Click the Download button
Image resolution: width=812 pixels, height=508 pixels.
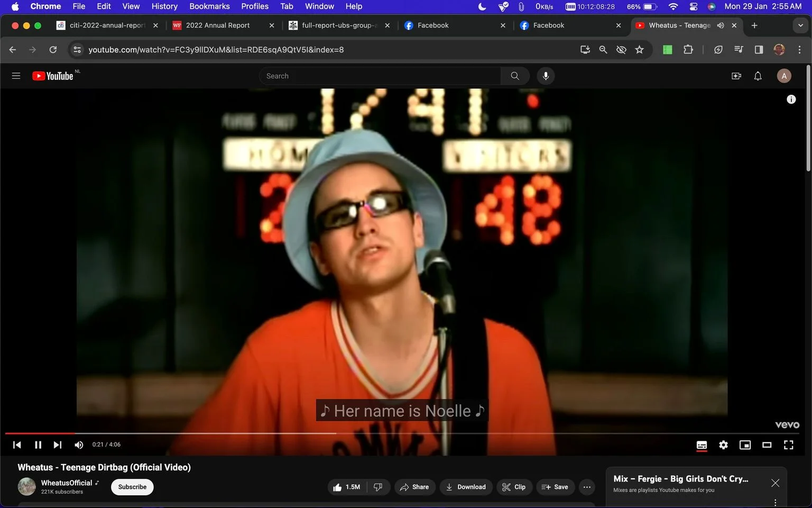466,487
